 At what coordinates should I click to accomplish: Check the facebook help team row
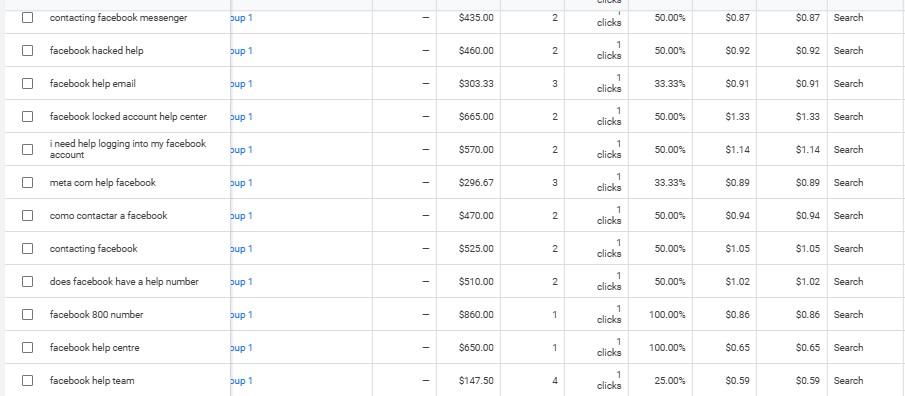click(x=28, y=380)
